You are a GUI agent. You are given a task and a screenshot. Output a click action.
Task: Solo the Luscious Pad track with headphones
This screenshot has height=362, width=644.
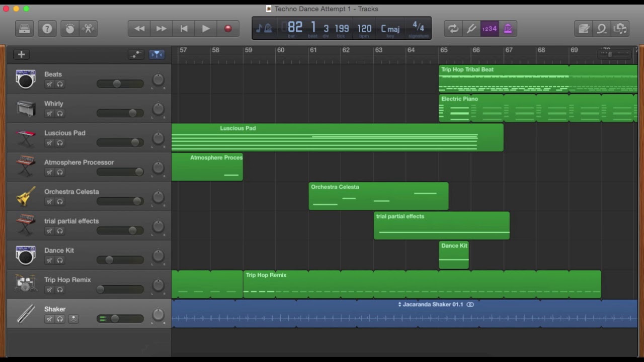click(60, 143)
